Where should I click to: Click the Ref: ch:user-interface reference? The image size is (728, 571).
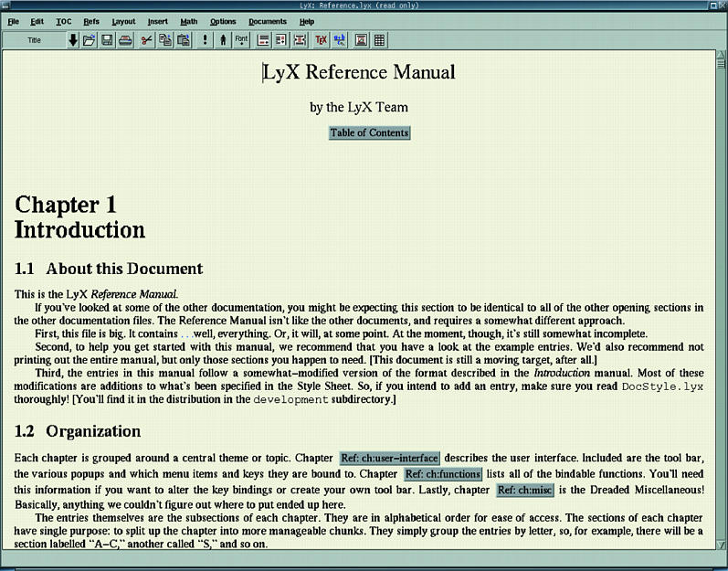point(390,458)
